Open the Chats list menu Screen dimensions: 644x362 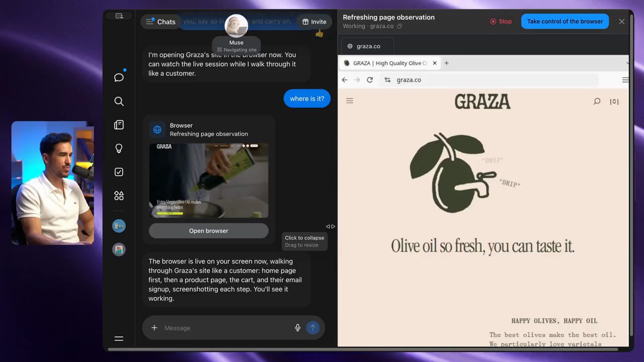[160, 22]
